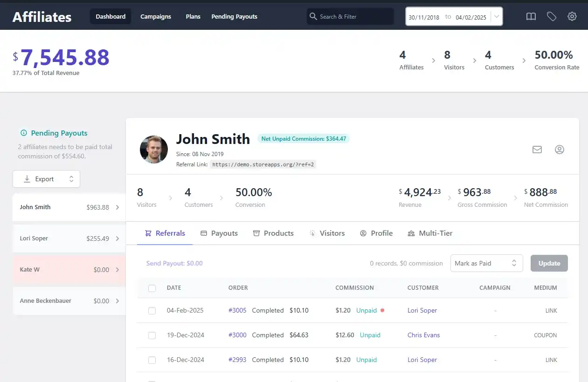The image size is (588, 382).
Task: Open order #2993 link
Action: 237,360
